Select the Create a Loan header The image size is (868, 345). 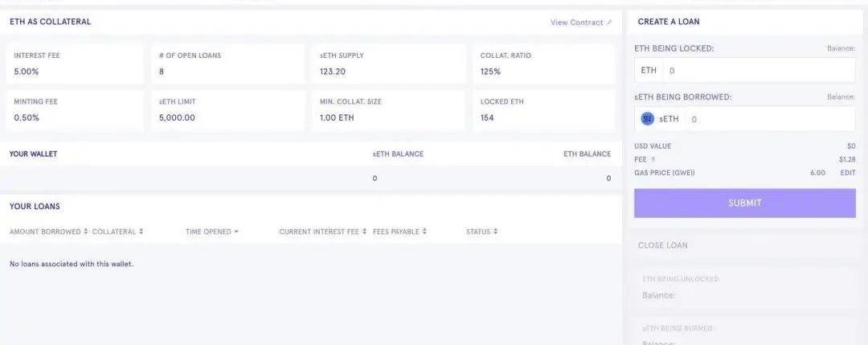coord(669,22)
